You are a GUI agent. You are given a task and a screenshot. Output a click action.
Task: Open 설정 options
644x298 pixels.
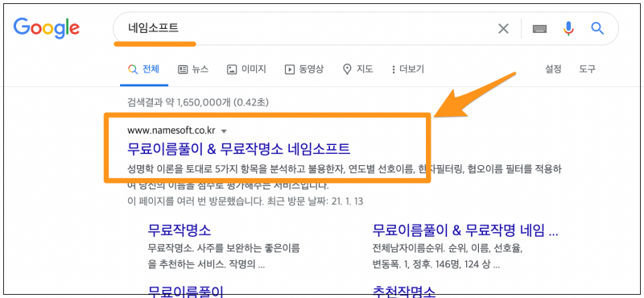point(553,69)
